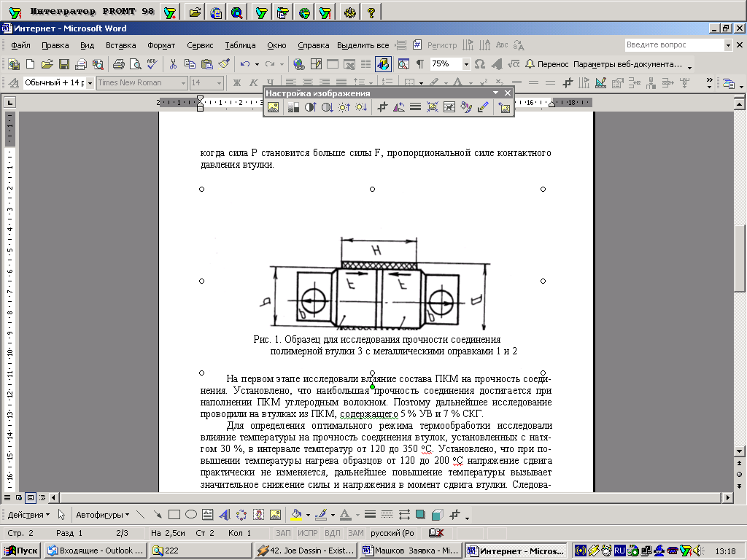Click Set Transparent Color tool
Viewport: 747px width, 560px height.
click(483, 107)
